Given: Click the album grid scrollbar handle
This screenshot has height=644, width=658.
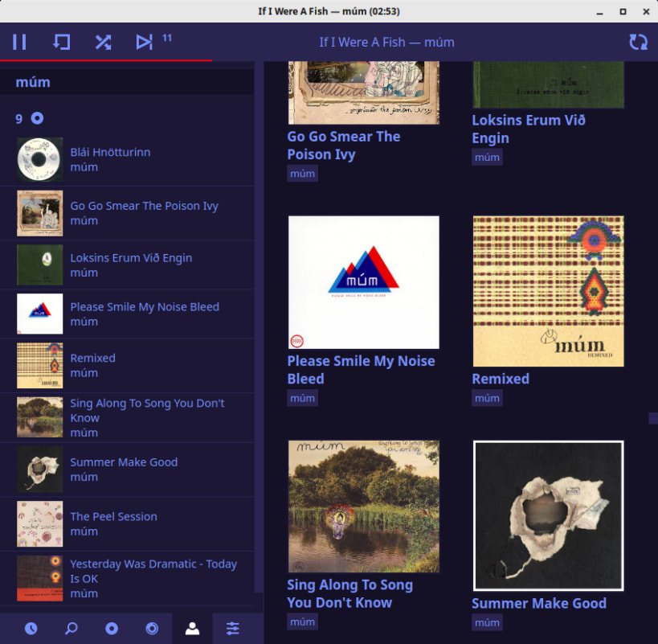Looking at the screenshot, I should tap(653, 418).
